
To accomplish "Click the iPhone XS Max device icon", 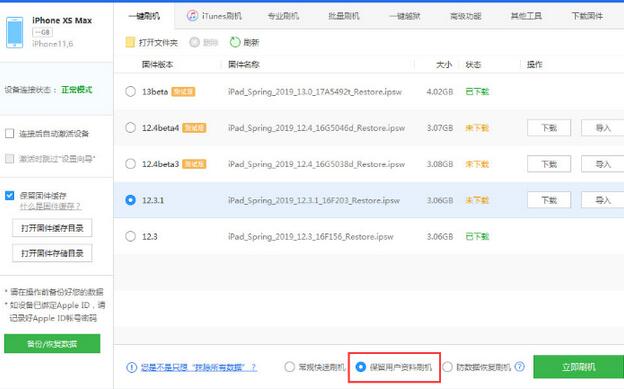I will click(14, 32).
